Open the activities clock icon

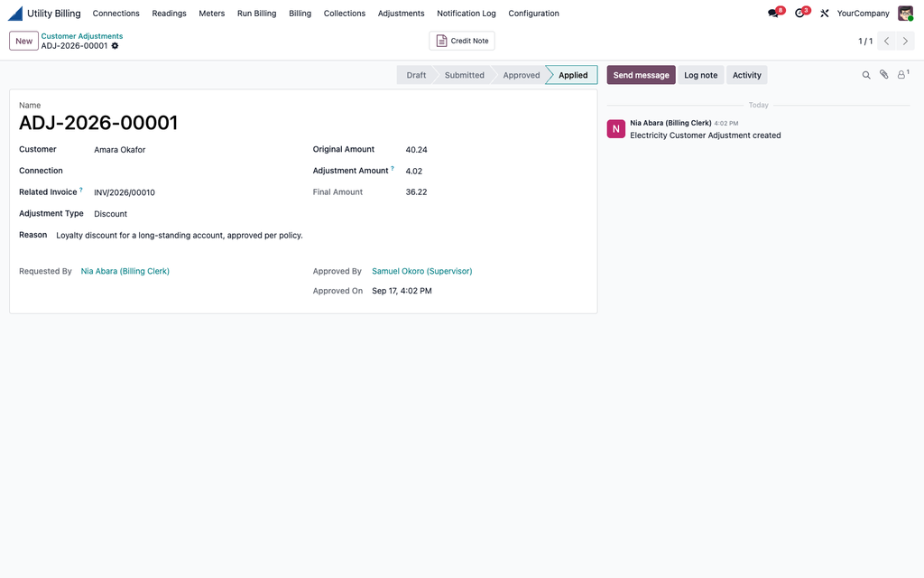point(799,13)
